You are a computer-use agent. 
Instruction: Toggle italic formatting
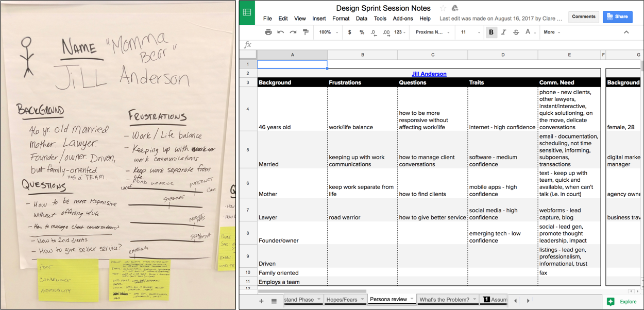[x=503, y=32]
